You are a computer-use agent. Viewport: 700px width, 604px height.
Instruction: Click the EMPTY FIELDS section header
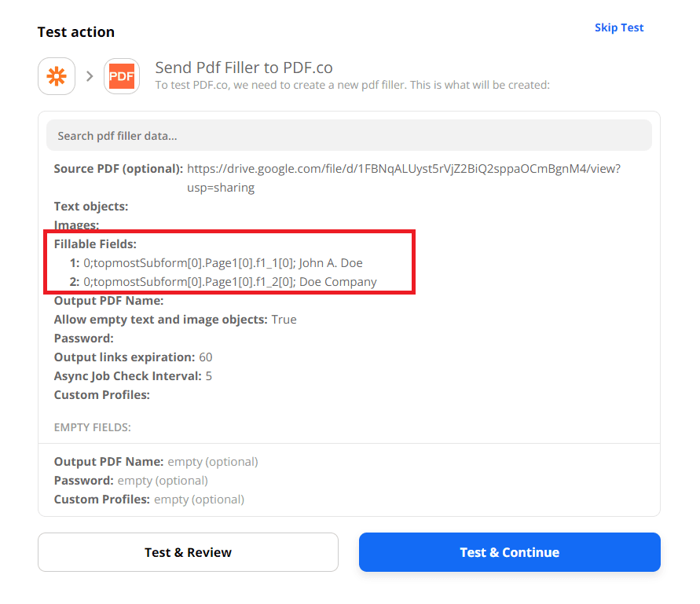pos(92,428)
